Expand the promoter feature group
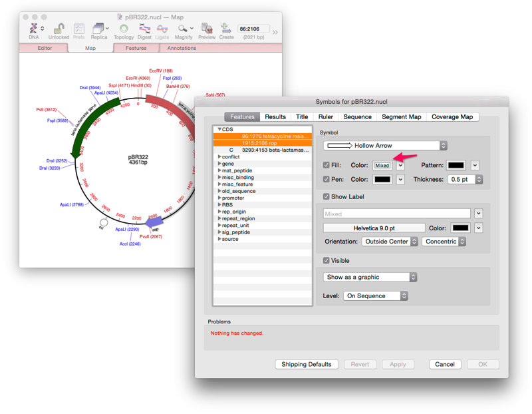The width and height of the screenshot is (532, 414). pyautogui.click(x=220, y=198)
